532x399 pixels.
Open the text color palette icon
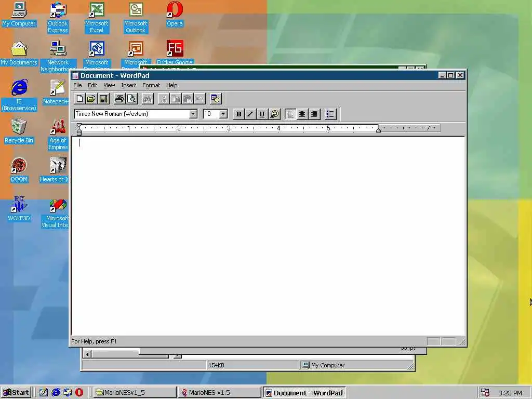pos(274,114)
